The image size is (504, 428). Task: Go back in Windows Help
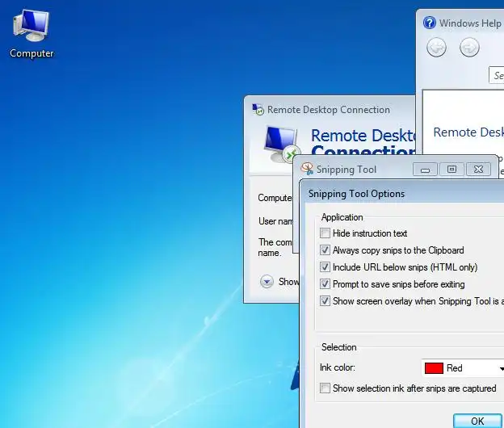point(436,48)
